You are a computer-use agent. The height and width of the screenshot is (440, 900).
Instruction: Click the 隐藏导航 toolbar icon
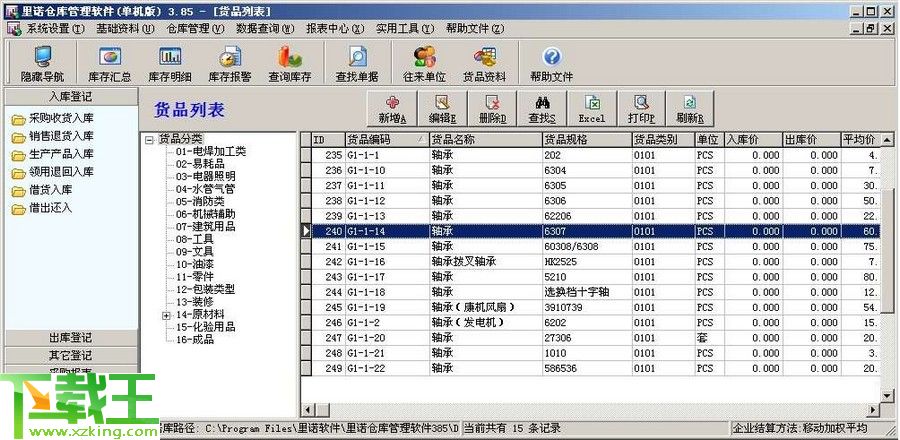coord(42,64)
